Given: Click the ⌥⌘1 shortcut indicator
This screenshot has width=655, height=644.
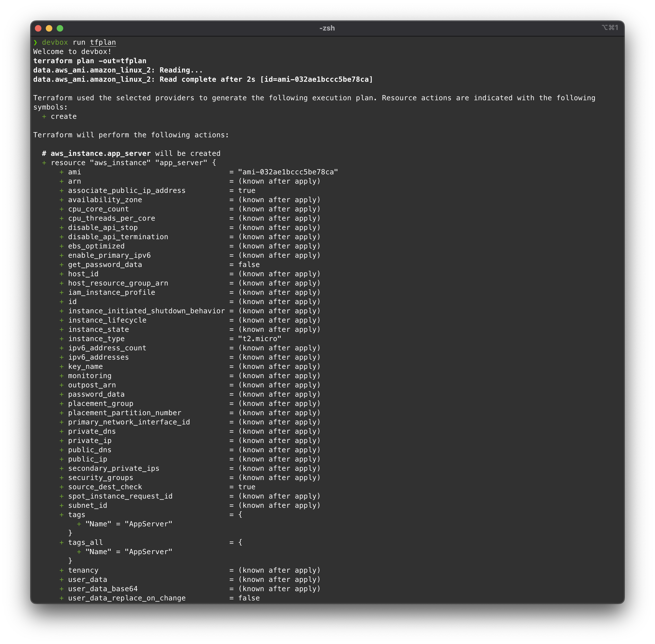Looking at the screenshot, I should (x=610, y=28).
